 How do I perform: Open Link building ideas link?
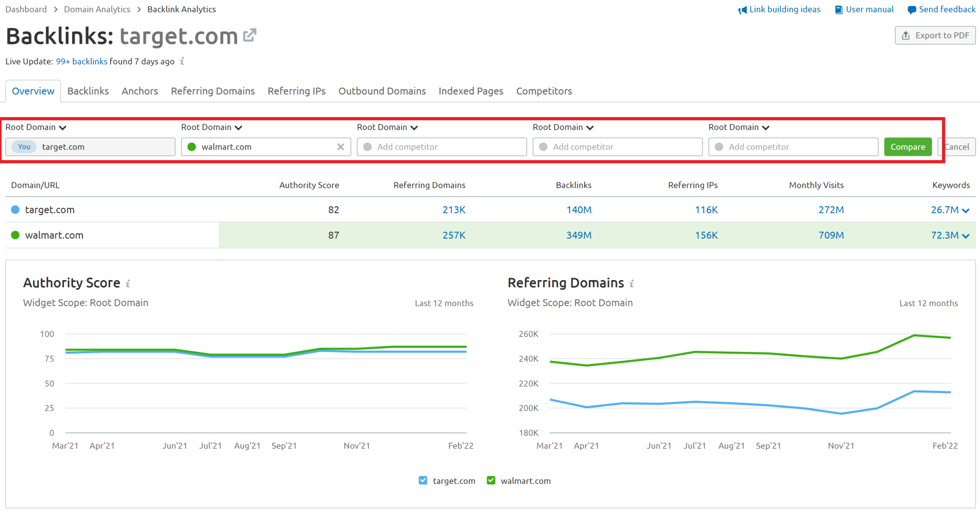click(x=784, y=9)
